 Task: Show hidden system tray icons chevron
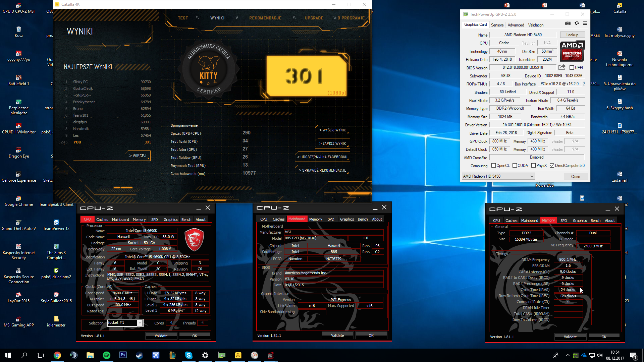point(568,355)
